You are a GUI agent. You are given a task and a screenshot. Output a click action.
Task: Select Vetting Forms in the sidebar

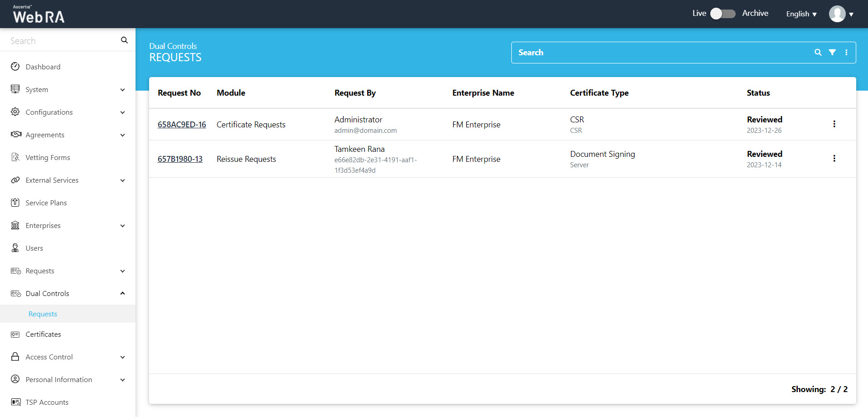point(48,158)
